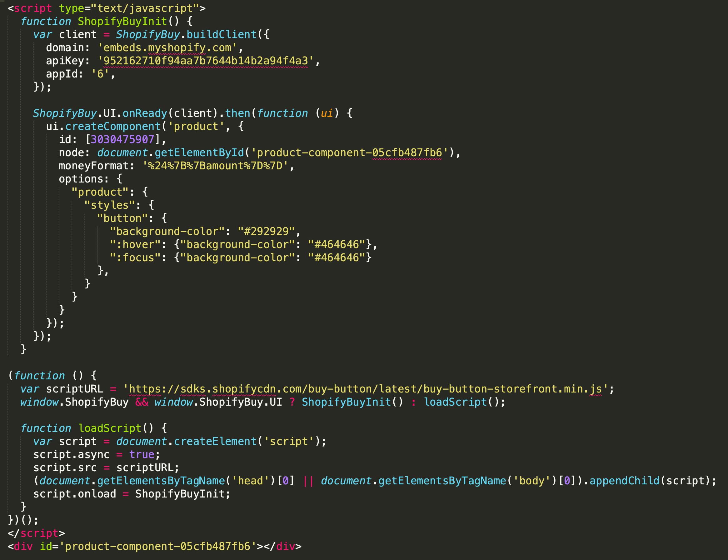Click the appendChild method name

pos(625,480)
